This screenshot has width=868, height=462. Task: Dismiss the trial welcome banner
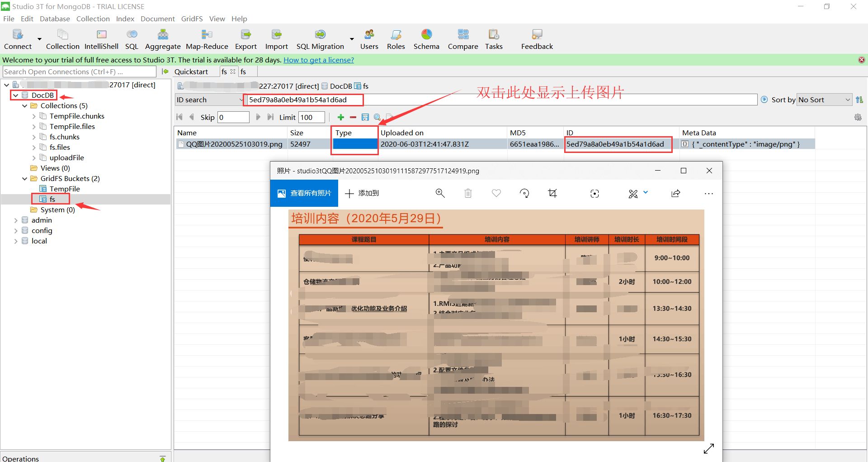pos(862,60)
